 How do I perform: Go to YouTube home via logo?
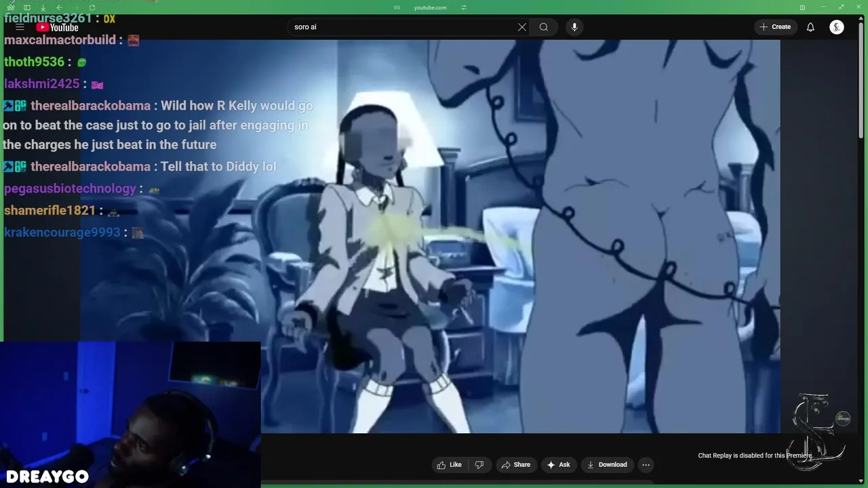tap(58, 27)
